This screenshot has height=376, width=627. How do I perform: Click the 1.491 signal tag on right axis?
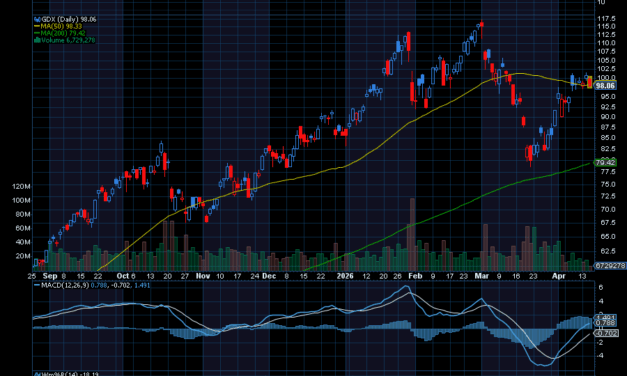(x=605, y=317)
